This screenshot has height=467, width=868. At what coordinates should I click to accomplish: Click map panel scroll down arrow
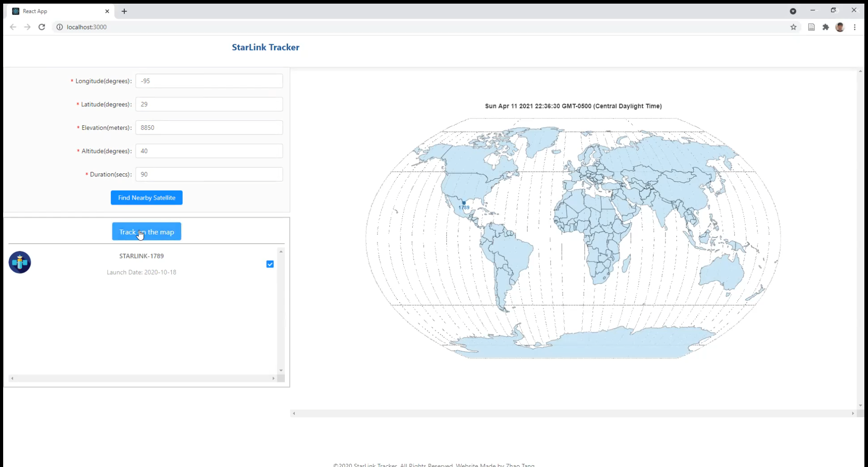pos(860,405)
